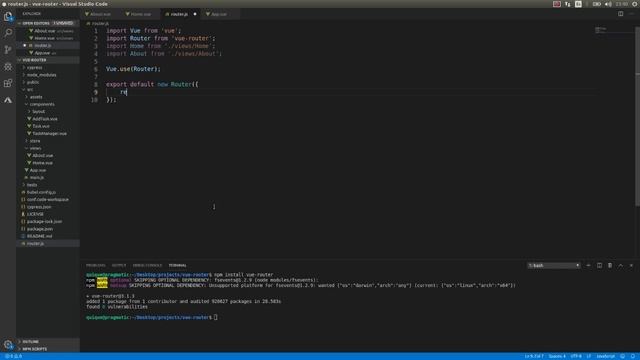Screen dimensions: 640x360
Task: Open the Explorer view in the activity bar
Action: [8, 16]
